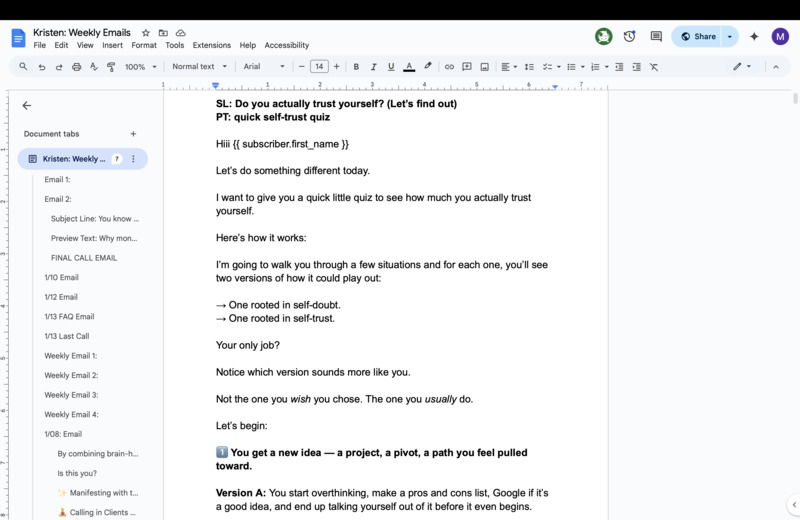Open the Arial font dropdown
Image resolution: width=800 pixels, height=520 pixels.
coord(264,66)
